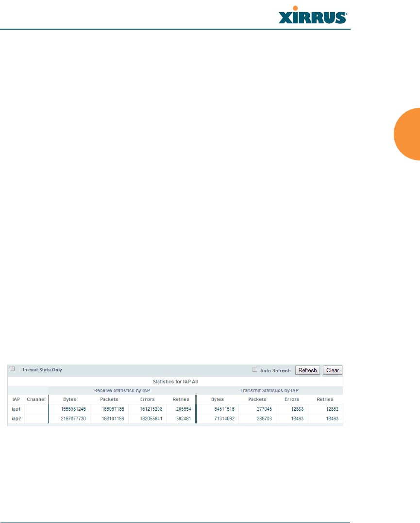Image resolution: width=420 pixels, height=523 pixels.
Task: Click the Statistics for IAP All title
Action: point(175,382)
